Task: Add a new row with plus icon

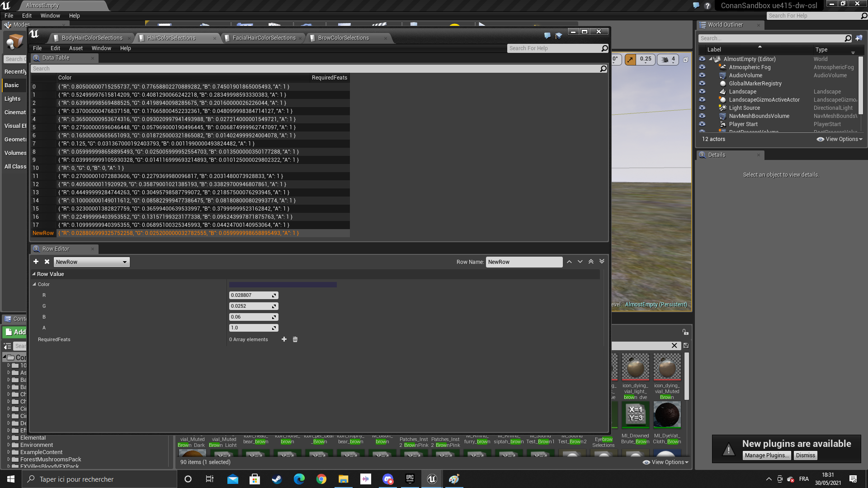Action: 36,262
